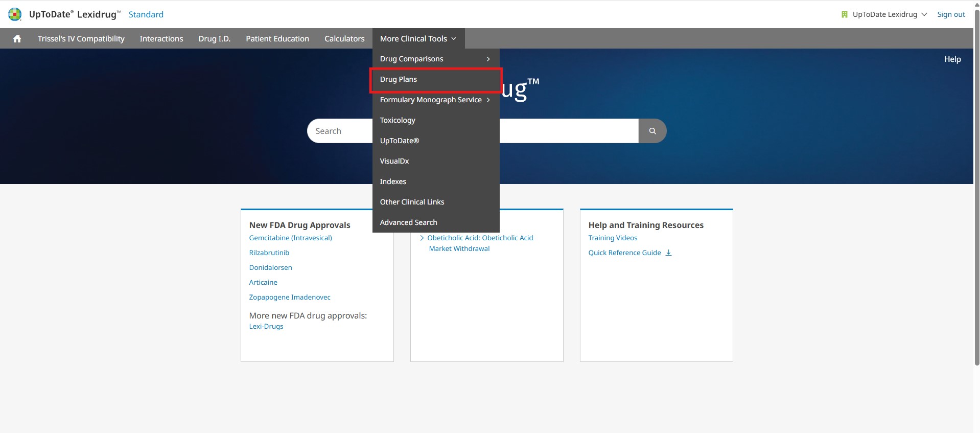Open the Training Videos link
Screen dimensions: 980x433
point(613,238)
